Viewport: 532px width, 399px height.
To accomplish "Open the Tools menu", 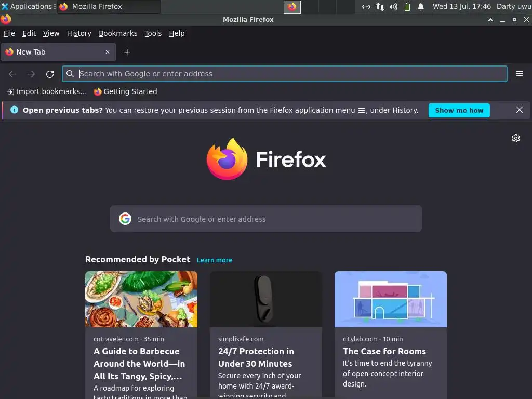I will [153, 33].
